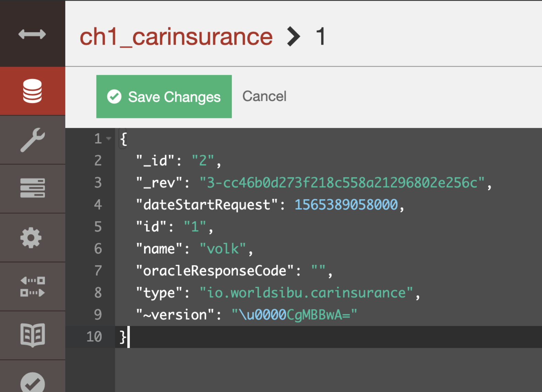Click the "_id" value "2" on line 2
Screen dimensions: 542x392
tap(203, 161)
